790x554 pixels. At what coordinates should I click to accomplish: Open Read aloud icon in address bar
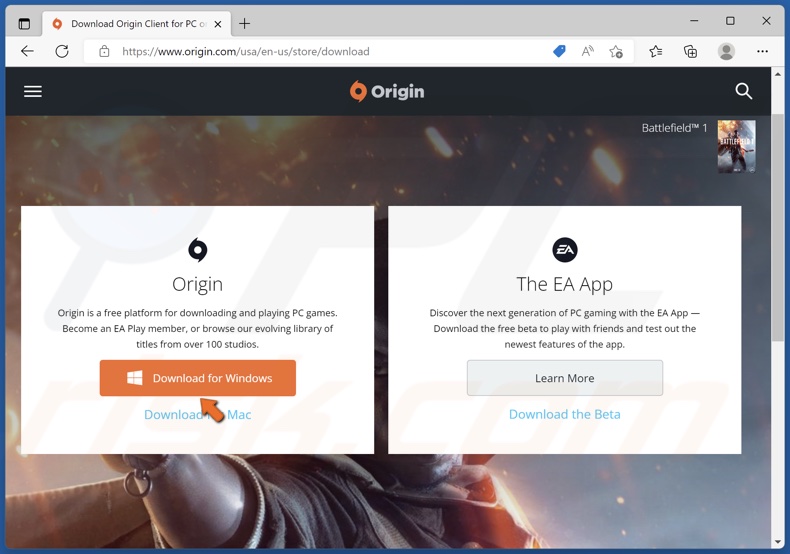tap(587, 51)
